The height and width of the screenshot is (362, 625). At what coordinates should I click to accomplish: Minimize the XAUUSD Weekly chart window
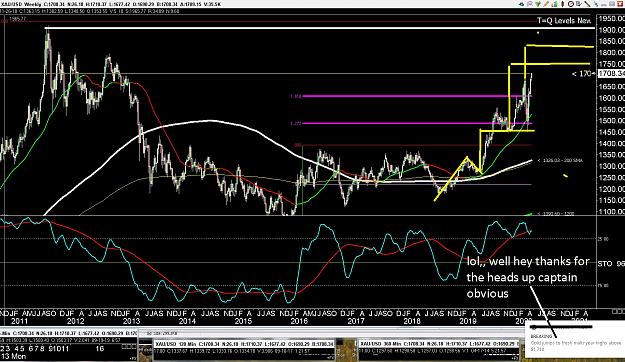pyautogui.click(x=603, y=5)
